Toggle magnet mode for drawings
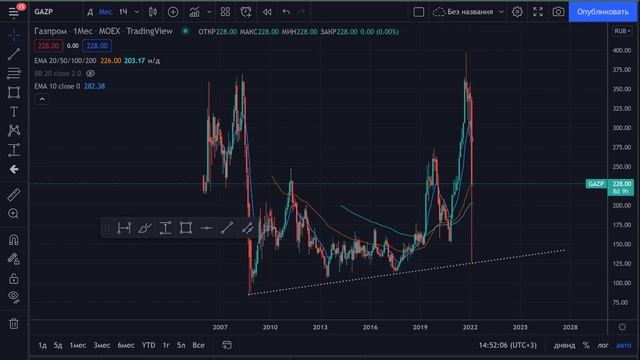Screen dimensions: 640x360 [14, 240]
